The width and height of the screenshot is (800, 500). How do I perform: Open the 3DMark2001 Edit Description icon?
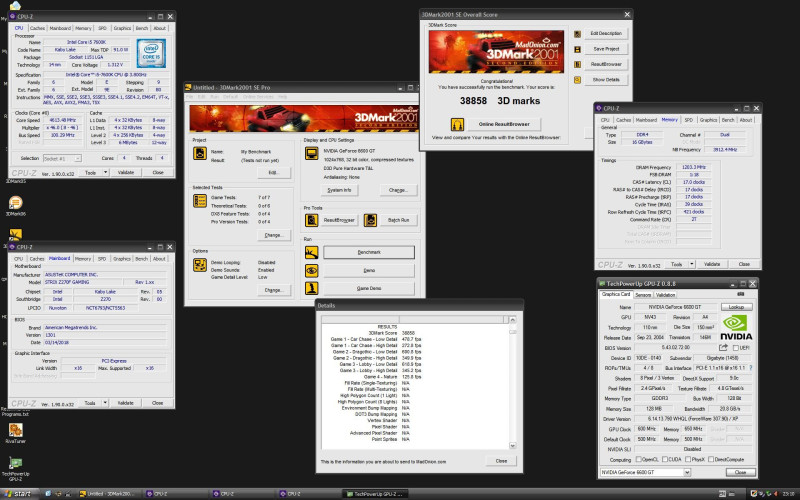[x=578, y=34]
